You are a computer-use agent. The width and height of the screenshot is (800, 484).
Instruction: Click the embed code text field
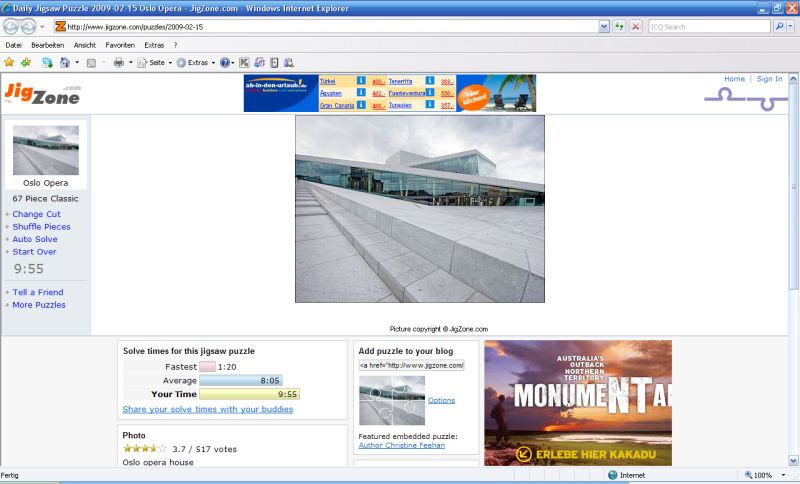click(x=411, y=366)
